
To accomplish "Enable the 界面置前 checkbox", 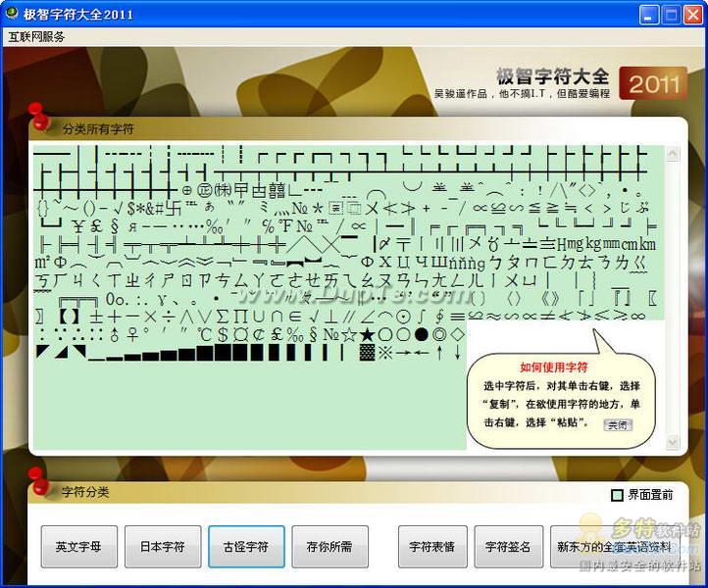I will click(617, 495).
